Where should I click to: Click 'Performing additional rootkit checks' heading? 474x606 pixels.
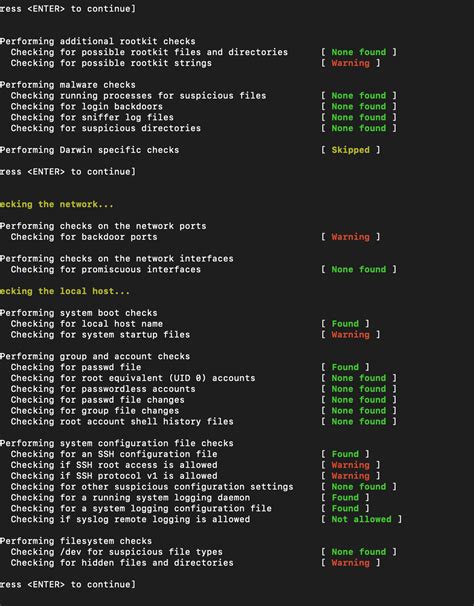coord(97,41)
